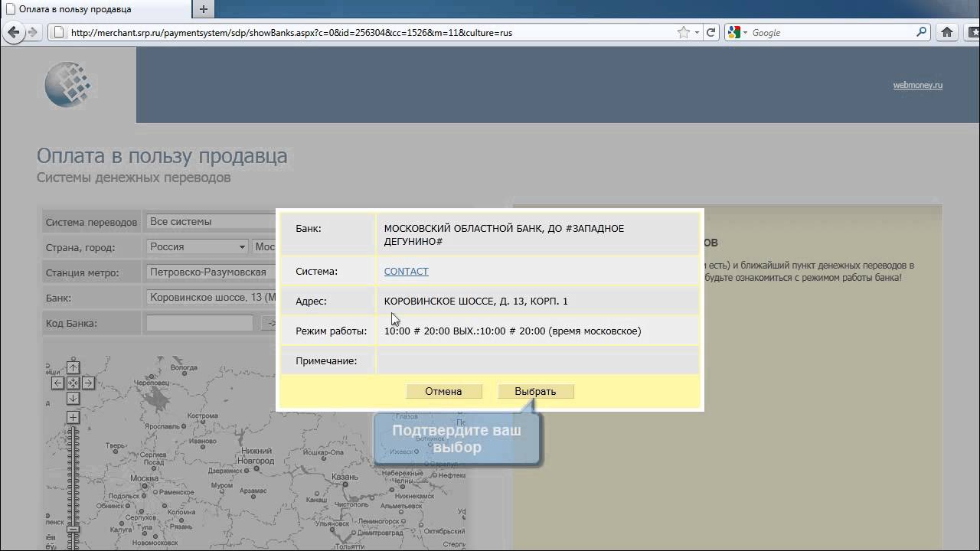Open the Коровинское шоссе bank dropdown
Screen dimensions: 980x551
tap(211, 297)
